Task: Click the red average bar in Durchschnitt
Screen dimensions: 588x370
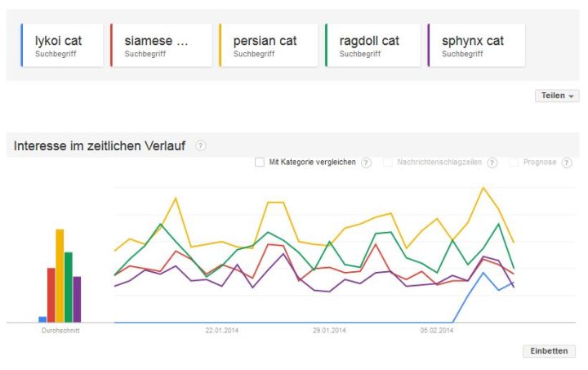Action: [51, 295]
